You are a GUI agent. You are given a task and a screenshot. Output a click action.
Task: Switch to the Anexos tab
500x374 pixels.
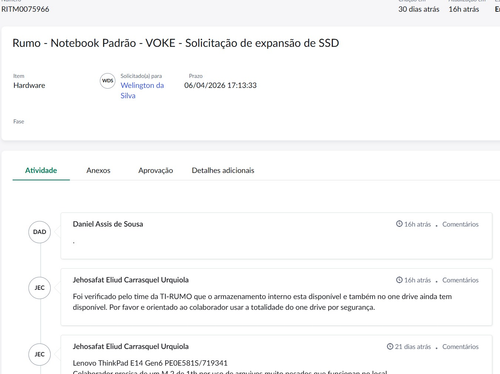pyautogui.click(x=98, y=170)
